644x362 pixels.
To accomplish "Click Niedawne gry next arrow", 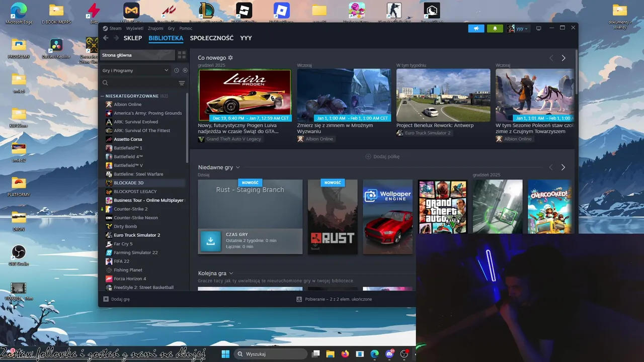I will [x=563, y=167].
